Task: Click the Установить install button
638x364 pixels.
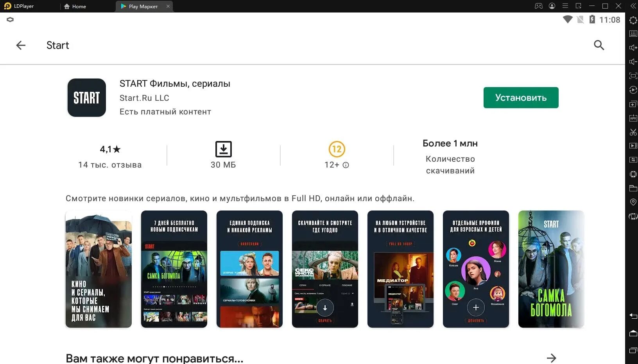Action: (x=521, y=98)
